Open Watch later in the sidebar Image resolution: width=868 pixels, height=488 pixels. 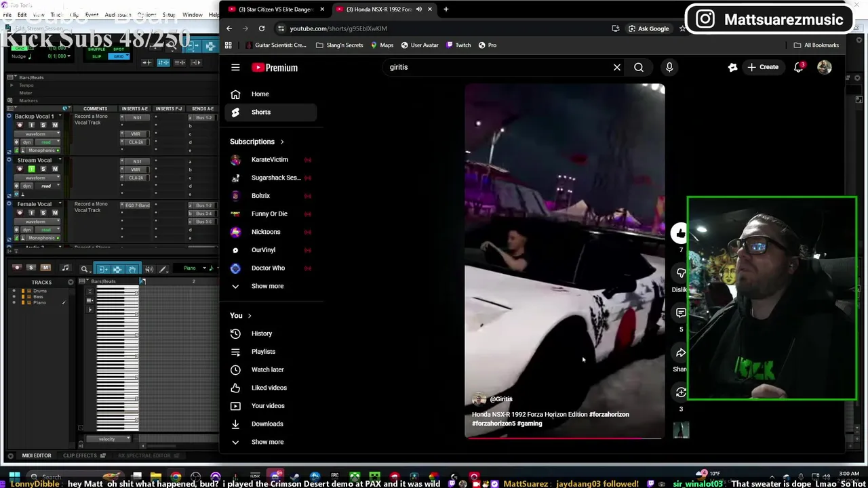pos(271,369)
